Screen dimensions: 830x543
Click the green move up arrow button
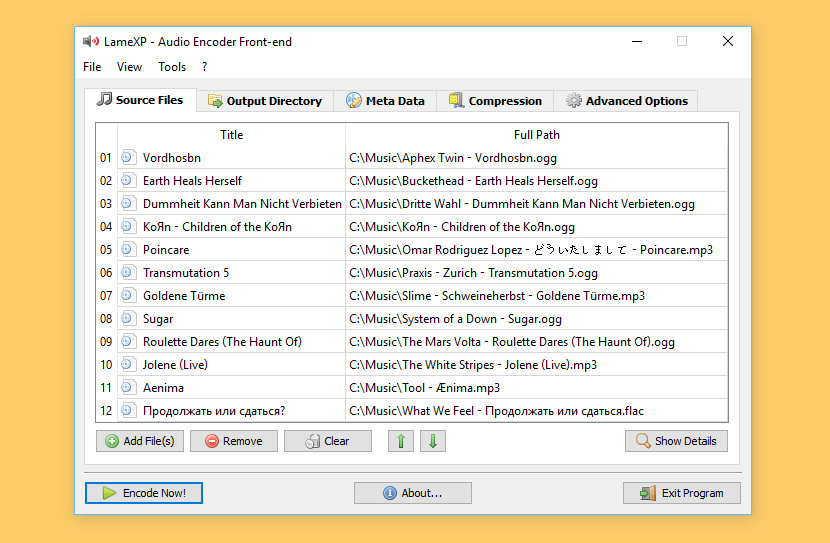pos(400,441)
